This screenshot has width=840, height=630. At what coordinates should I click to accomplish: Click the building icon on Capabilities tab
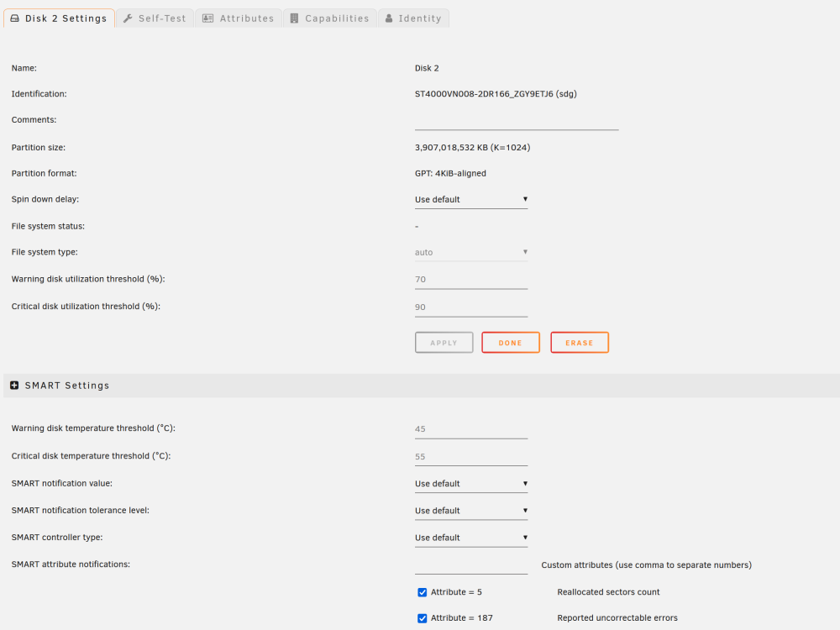coord(294,18)
